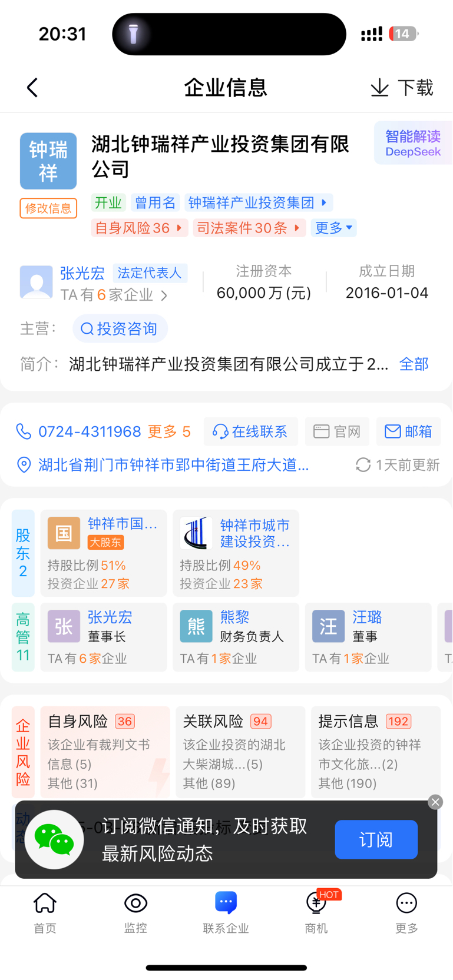Open shareholder 钟祥市国… card icon
Image resolution: width=453 pixels, height=980 pixels.
[x=64, y=533]
